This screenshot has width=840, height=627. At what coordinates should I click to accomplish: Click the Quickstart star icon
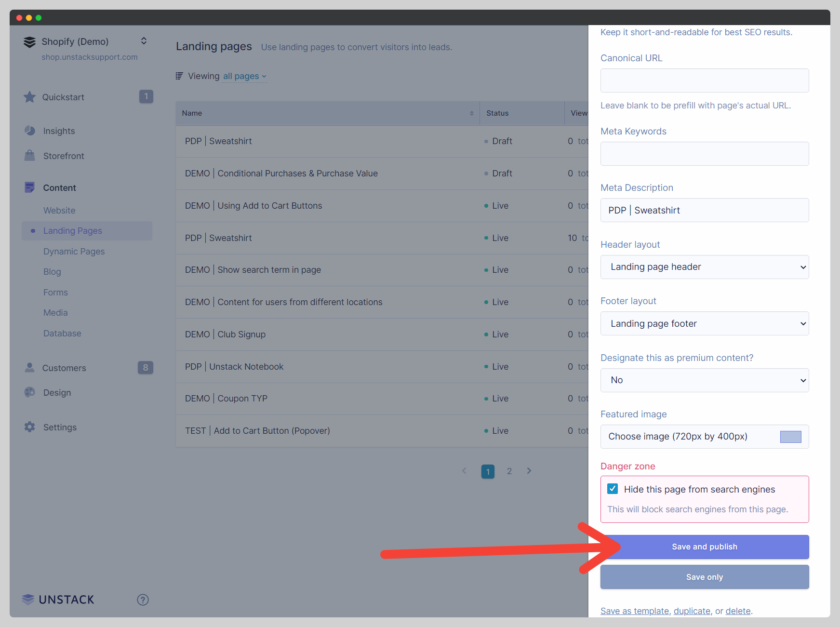coord(30,97)
